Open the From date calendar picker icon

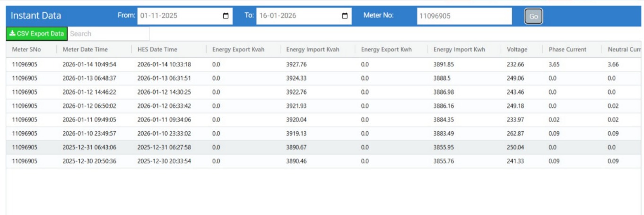[x=226, y=16]
